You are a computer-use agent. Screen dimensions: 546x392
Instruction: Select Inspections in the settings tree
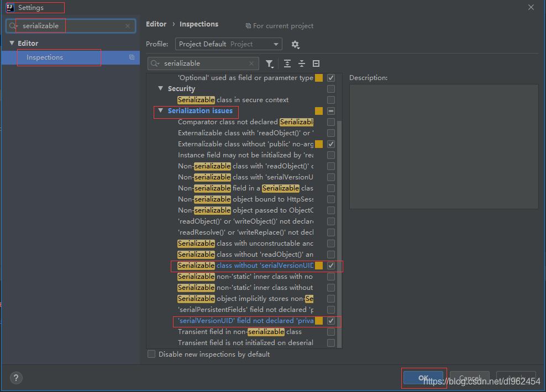point(70,57)
